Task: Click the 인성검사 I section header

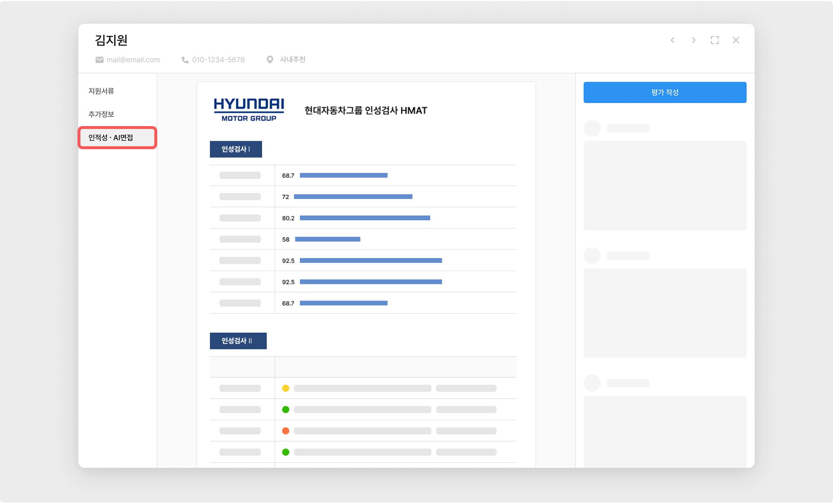Action: [236, 149]
